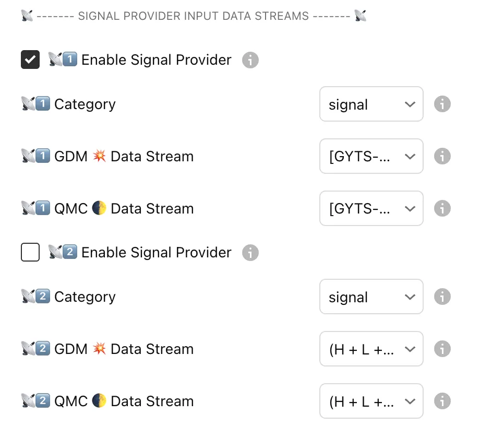The height and width of the screenshot is (426, 504).
Task: Click info icon for Provider 2 Category
Action: (442, 297)
